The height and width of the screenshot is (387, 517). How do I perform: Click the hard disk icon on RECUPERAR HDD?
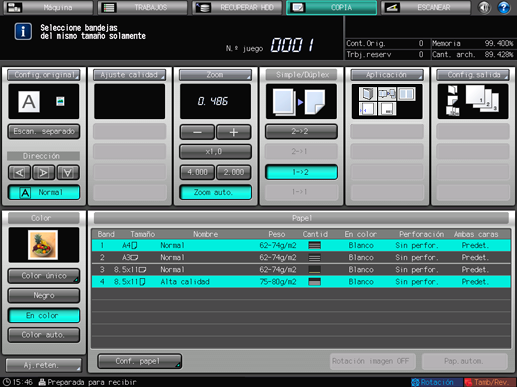click(203, 7)
